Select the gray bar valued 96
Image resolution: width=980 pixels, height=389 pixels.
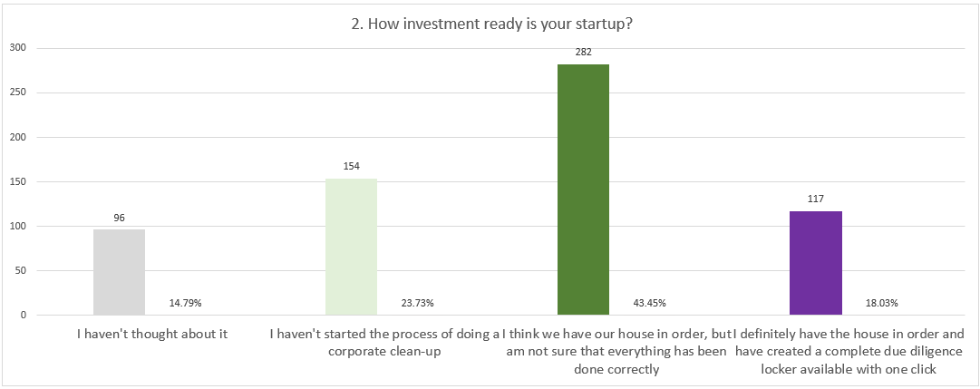click(119, 272)
